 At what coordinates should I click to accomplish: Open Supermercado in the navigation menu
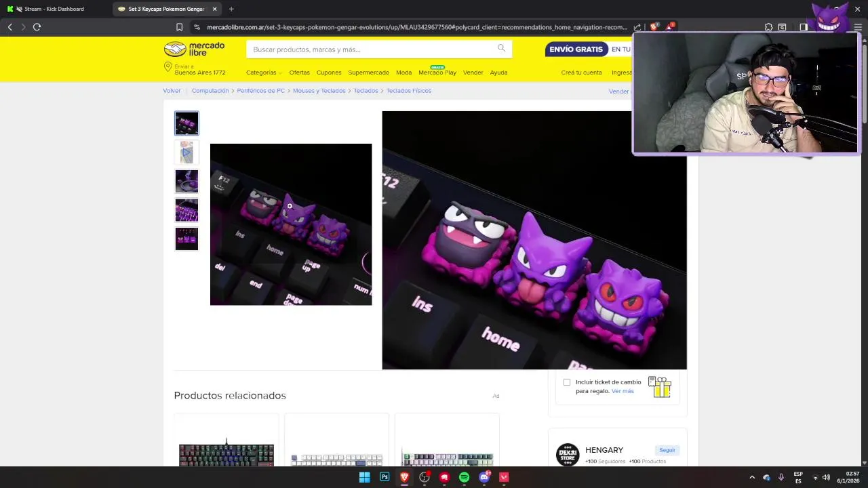(369, 73)
